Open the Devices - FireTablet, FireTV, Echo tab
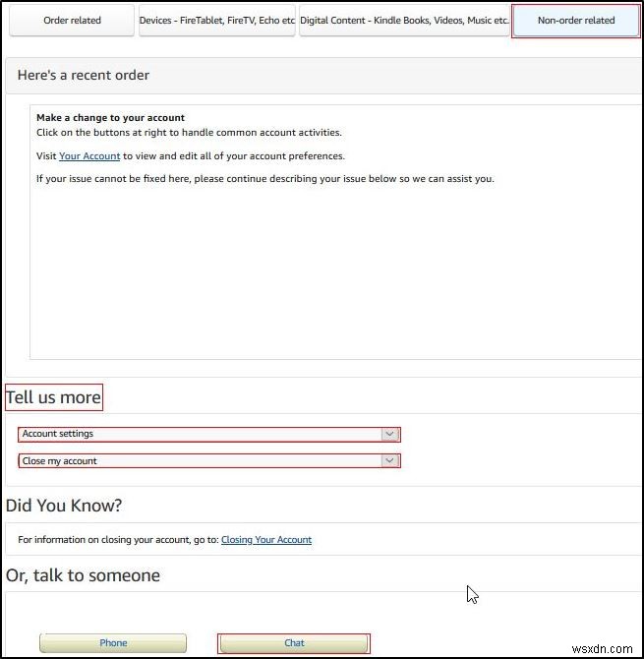 click(217, 20)
